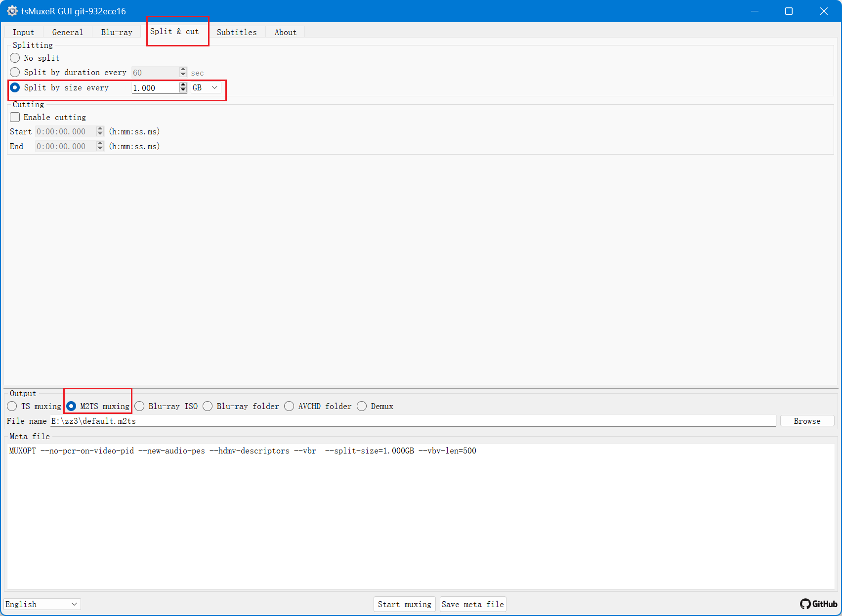Open the General tab
The image size is (842, 616).
tap(67, 32)
